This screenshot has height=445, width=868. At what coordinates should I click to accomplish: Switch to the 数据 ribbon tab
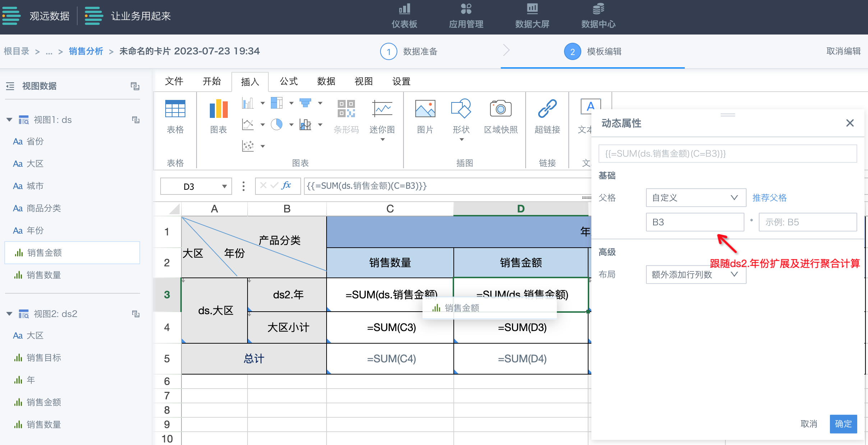(326, 81)
